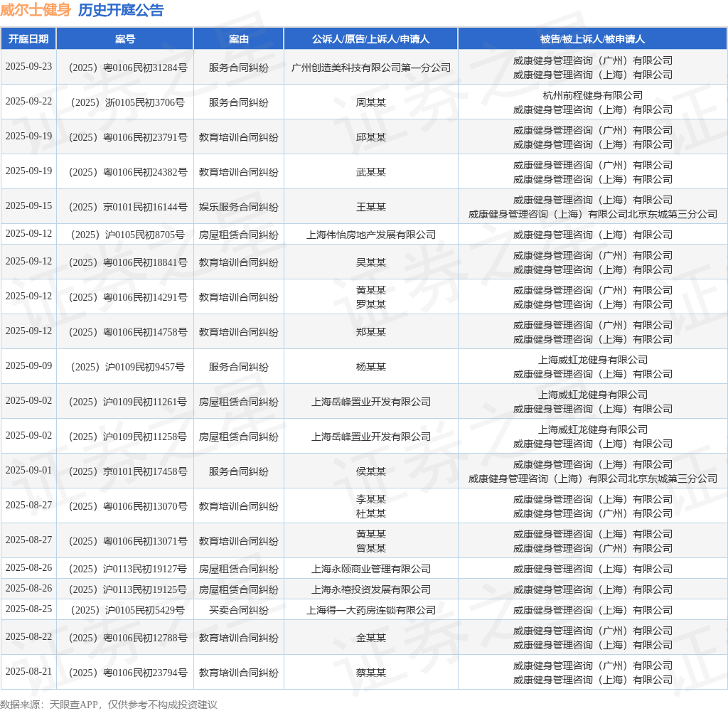Viewport: 728px width, 711px height.
Task: Select case number 粤0106民初31284号
Action: [x=128, y=68]
